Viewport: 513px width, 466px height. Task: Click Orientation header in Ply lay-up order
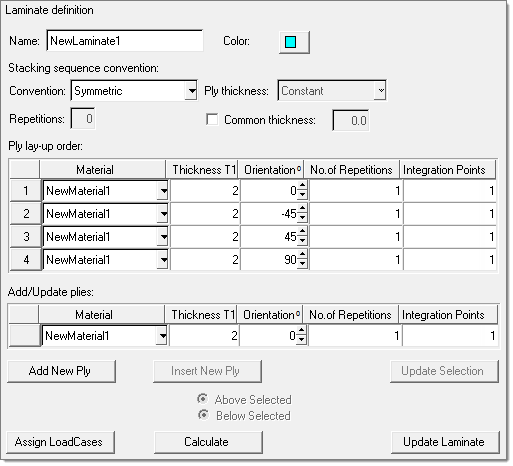pos(272,170)
